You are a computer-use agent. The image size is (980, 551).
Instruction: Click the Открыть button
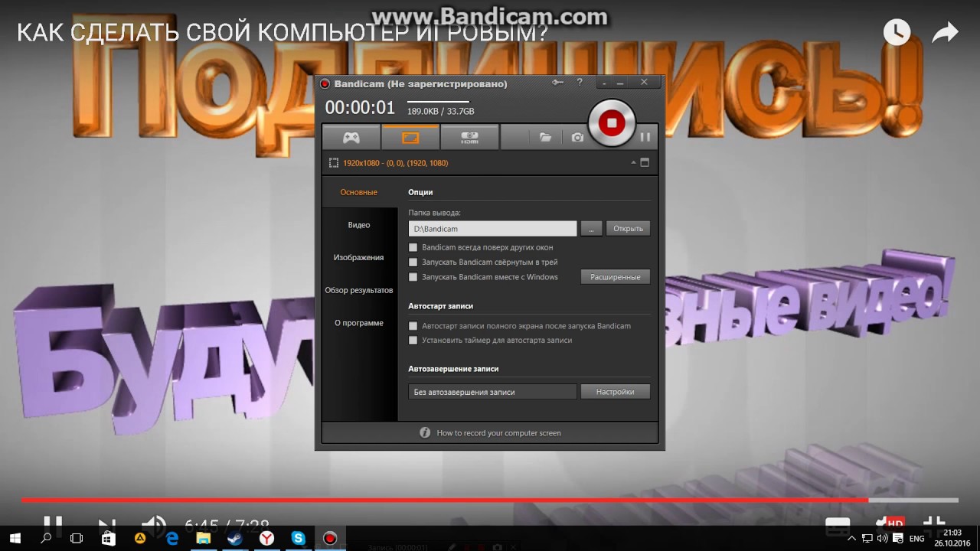tap(628, 228)
